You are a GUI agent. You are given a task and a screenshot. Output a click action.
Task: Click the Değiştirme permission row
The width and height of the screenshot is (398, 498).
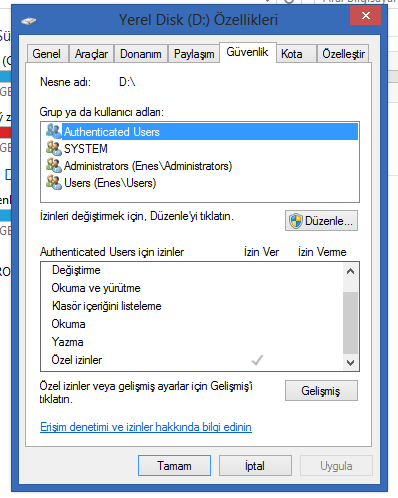tap(192, 270)
